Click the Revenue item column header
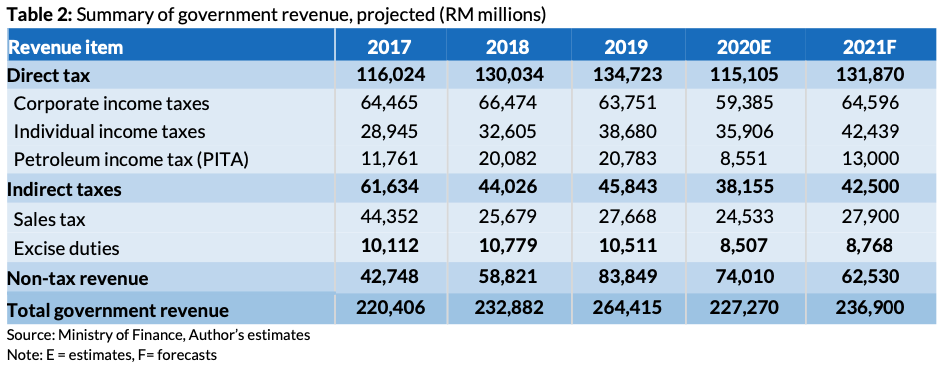This screenshot has width=945, height=367. pos(65,47)
